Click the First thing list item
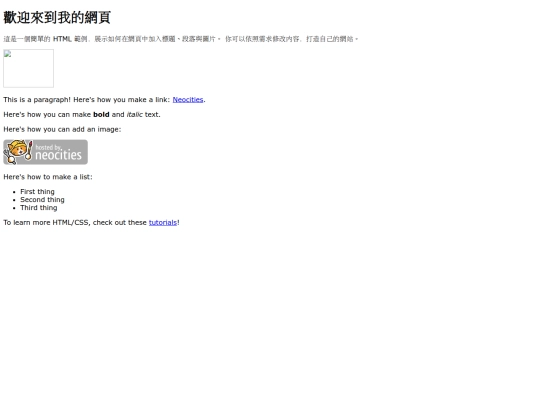The image size is (540, 405). (37, 191)
